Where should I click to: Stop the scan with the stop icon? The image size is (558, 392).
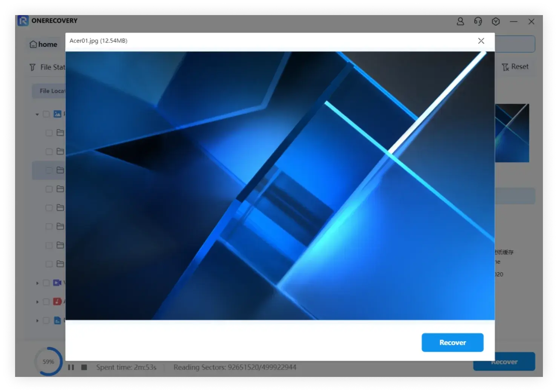tap(84, 367)
